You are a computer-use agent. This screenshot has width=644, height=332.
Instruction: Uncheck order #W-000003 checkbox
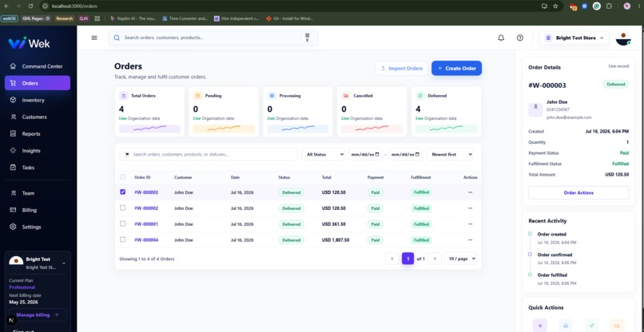coord(122,192)
